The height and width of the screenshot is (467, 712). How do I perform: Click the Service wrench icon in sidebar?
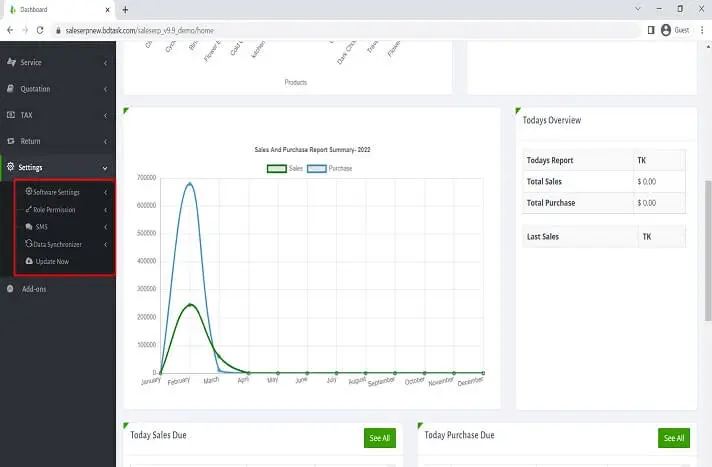(x=11, y=62)
